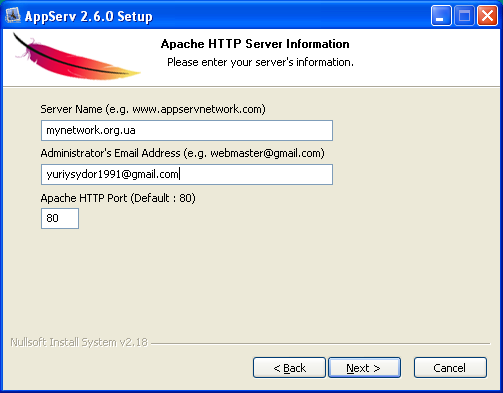Cancel the AppServ installation
The height and width of the screenshot is (393, 503).
coord(450,368)
